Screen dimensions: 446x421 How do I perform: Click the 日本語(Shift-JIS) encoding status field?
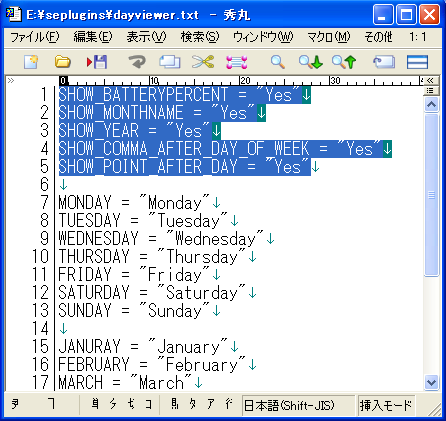click(298, 405)
